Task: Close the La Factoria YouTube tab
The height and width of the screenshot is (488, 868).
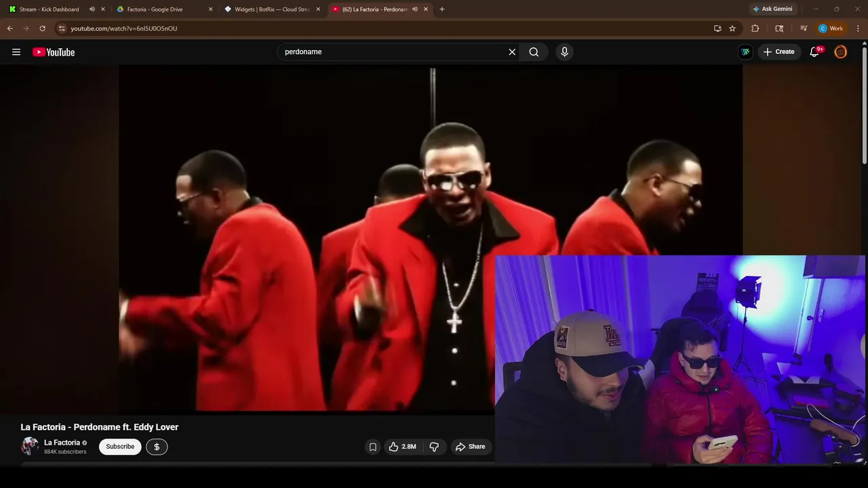Action: coord(426,9)
